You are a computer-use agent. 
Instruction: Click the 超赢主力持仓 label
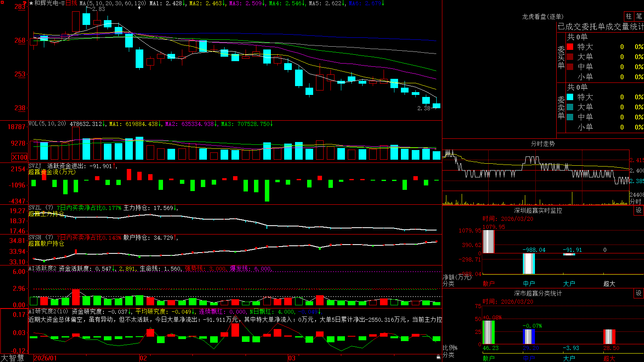(46, 214)
